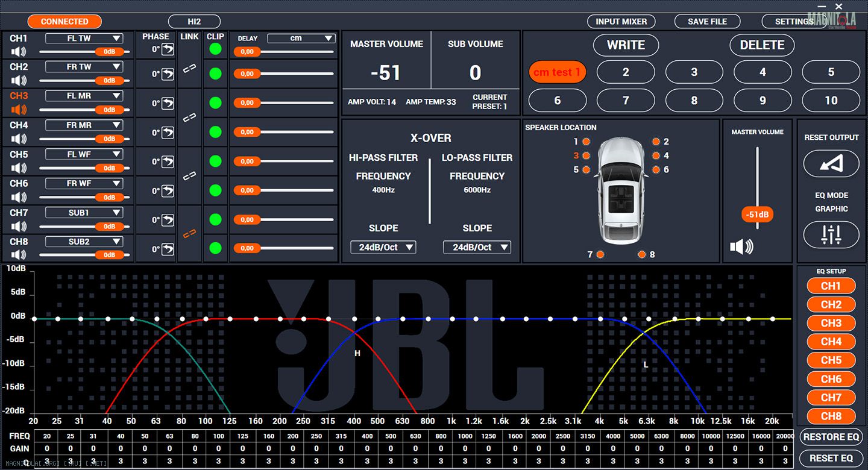This screenshot has width=868, height=470.
Task: Open the CH3 FL MR dropdown
Action: [84, 96]
